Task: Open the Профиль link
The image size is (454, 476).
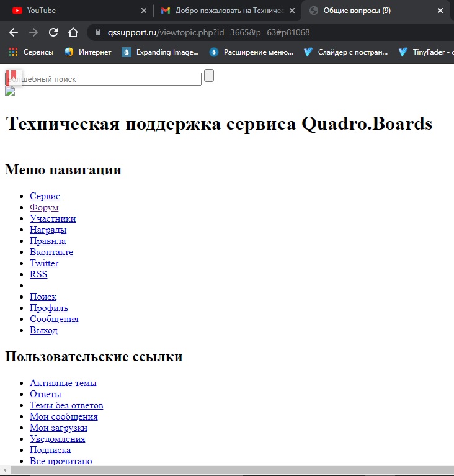Action: [x=49, y=308]
